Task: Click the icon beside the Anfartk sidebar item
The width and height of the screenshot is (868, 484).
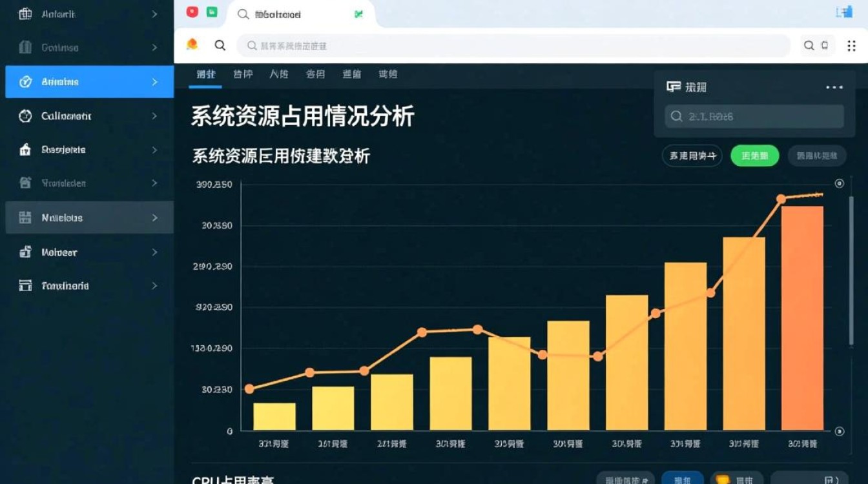Action: 25,14
